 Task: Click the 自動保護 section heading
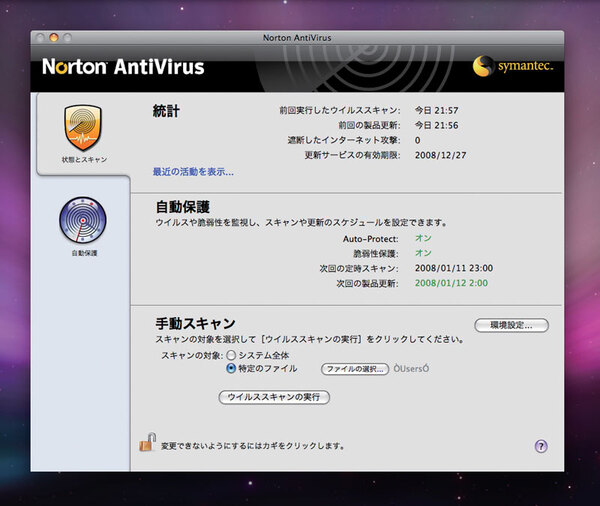tap(183, 207)
